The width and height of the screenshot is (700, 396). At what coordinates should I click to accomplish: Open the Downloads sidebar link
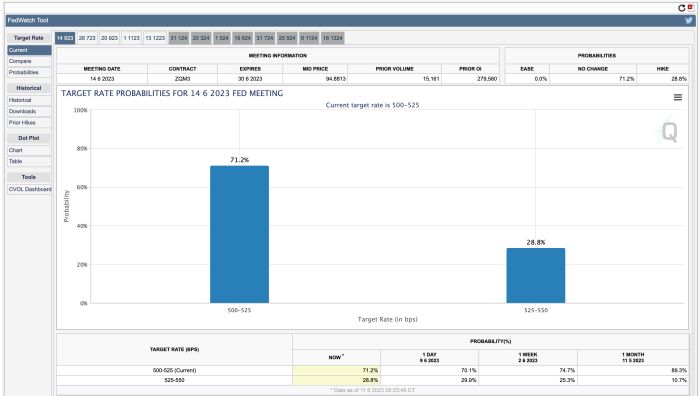pos(29,112)
